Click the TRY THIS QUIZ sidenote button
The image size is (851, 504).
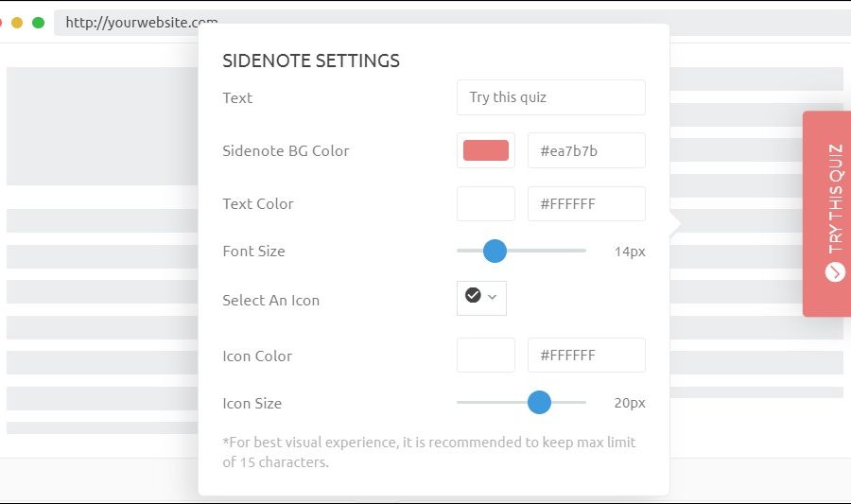tap(826, 213)
